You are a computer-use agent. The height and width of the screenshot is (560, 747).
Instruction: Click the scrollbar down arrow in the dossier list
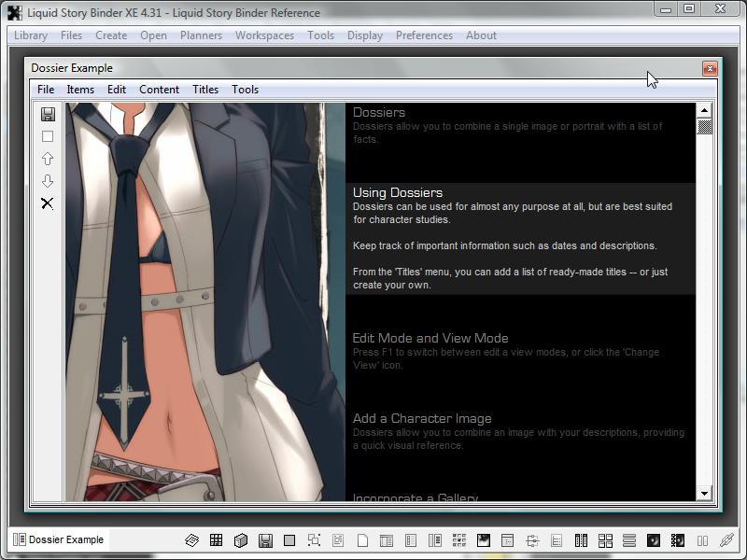pos(705,493)
